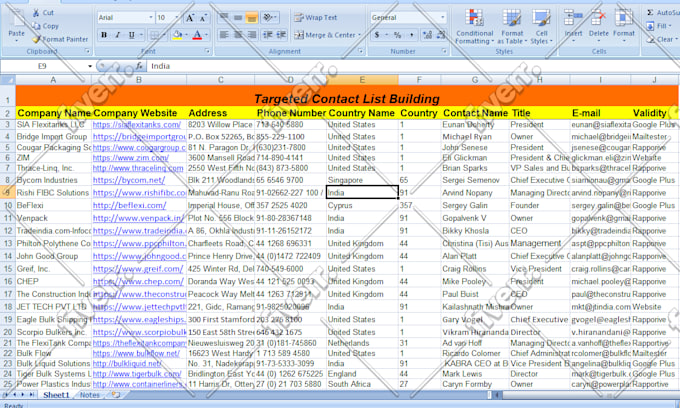This screenshot has height=408, width=680.
Task: Click the Increase Font Size icon
Action: point(190,18)
